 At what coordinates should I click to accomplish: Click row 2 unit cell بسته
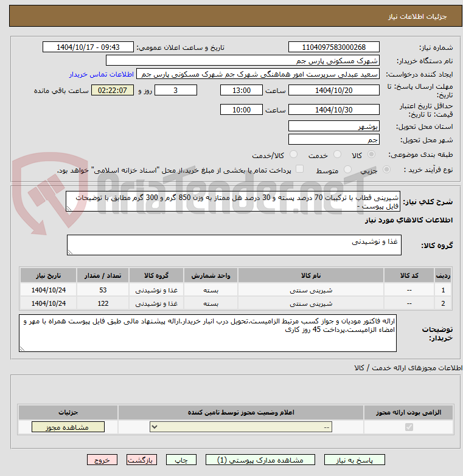tap(211, 303)
